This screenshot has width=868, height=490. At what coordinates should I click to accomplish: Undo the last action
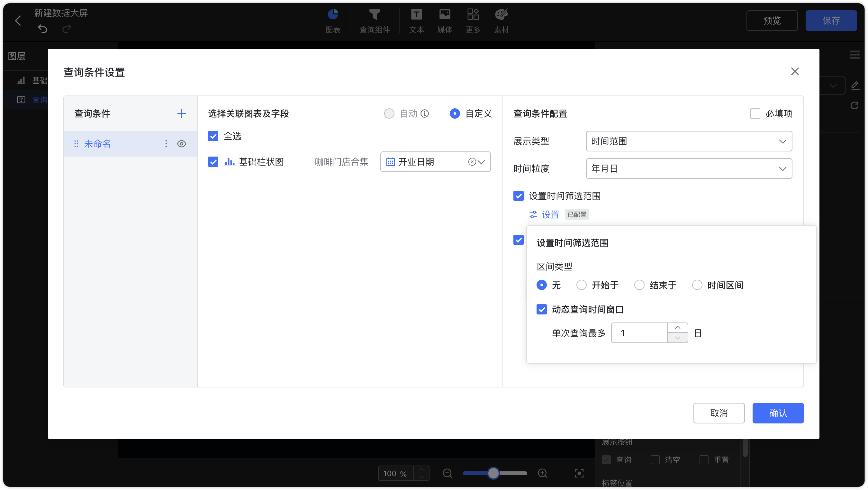(42, 29)
